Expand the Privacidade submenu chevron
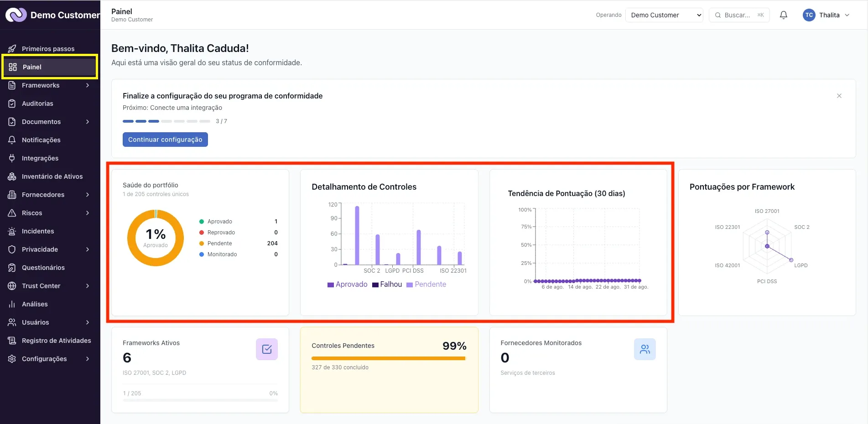Viewport: 868px width, 424px height. pos(88,249)
